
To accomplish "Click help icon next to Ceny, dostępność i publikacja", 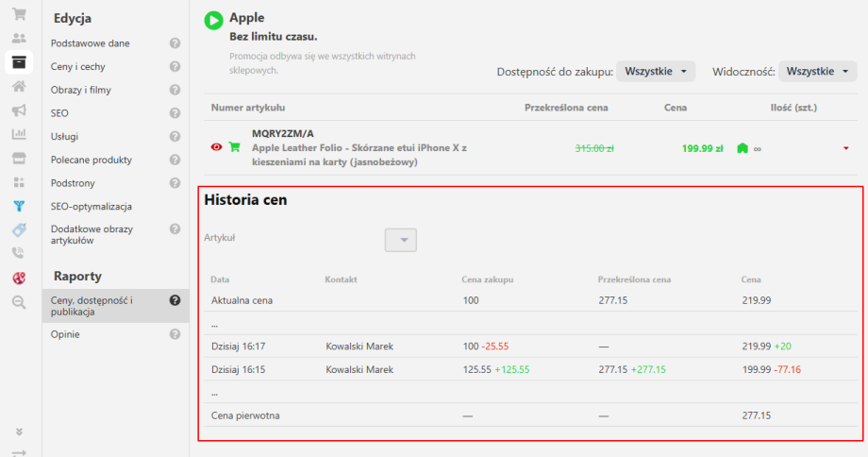I will pos(175,300).
